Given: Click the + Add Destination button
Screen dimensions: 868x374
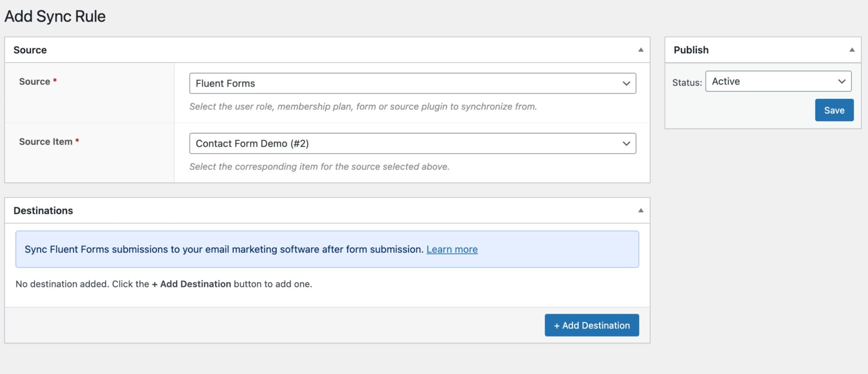Looking at the screenshot, I should coord(592,325).
